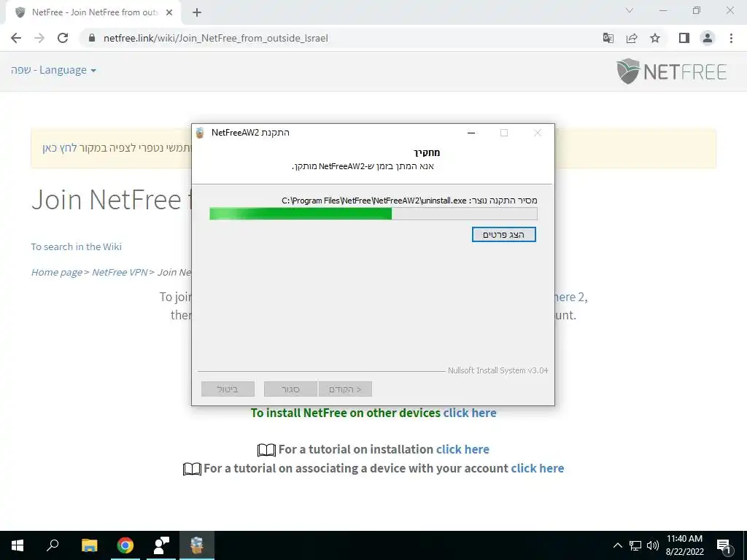Open the Windows Start menu

[18, 545]
